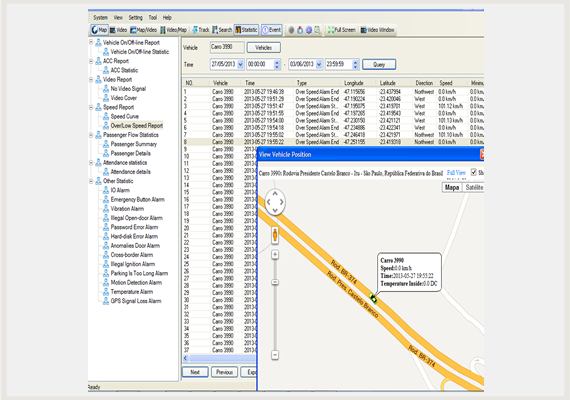Click the document magnifier icon in the toolbar

coord(317,30)
